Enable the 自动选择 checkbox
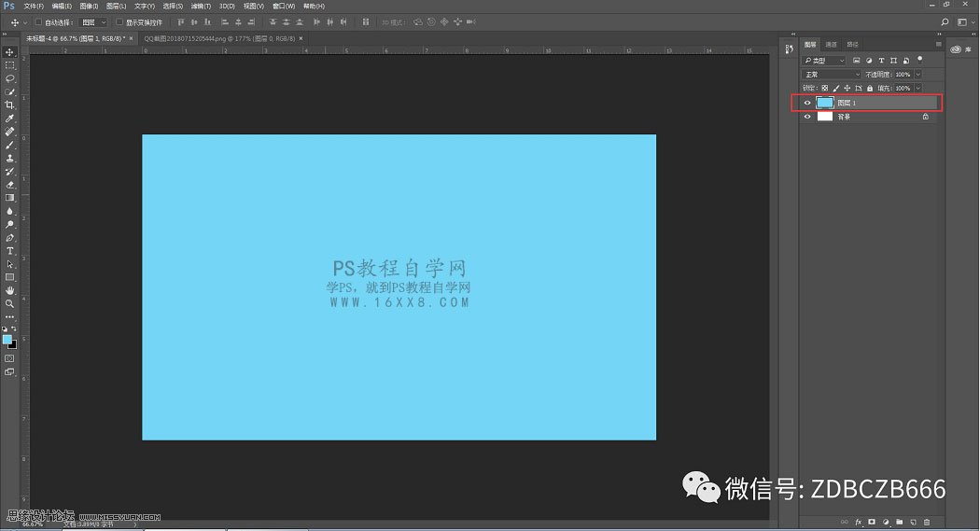This screenshot has height=531, width=980. (38, 21)
